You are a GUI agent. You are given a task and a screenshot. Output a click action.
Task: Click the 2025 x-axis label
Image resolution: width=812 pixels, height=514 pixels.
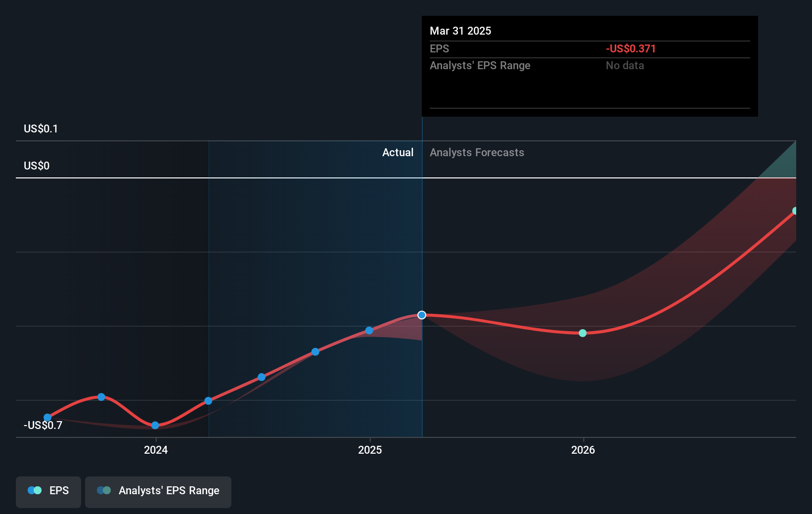click(370, 450)
